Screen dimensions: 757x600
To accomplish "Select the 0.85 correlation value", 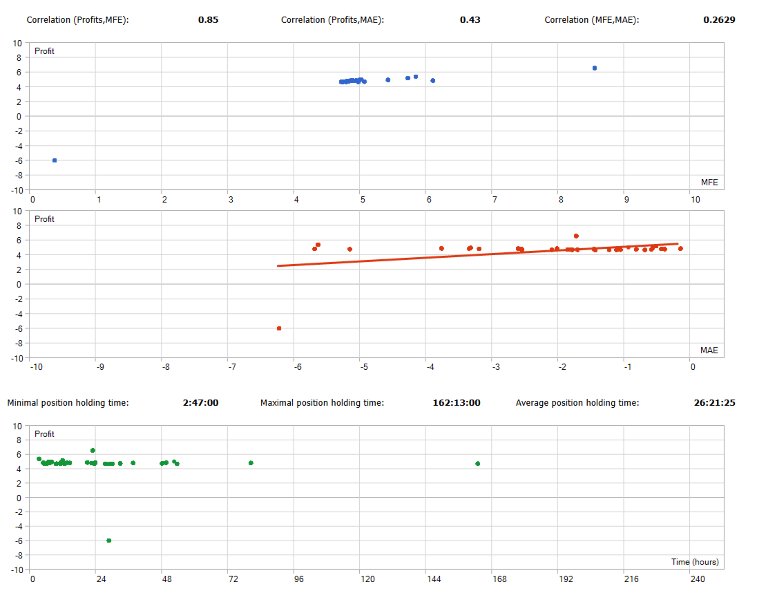I will pos(208,20).
